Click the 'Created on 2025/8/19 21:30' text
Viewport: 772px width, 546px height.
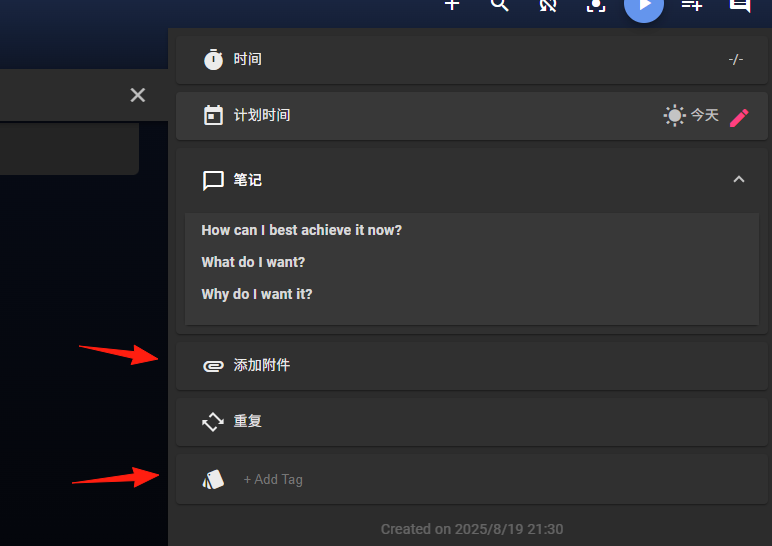click(472, 529)
